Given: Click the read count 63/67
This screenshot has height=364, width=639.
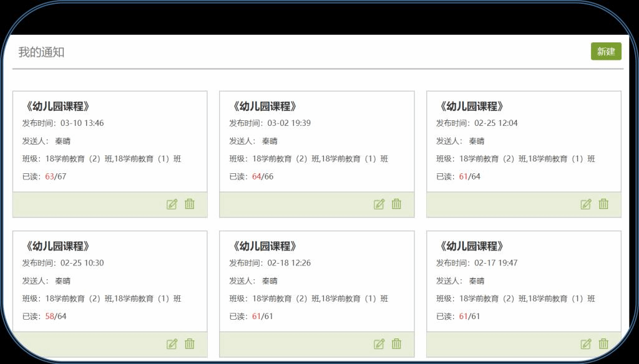Looking at the screenshot, I should click(x=55, y=176).
